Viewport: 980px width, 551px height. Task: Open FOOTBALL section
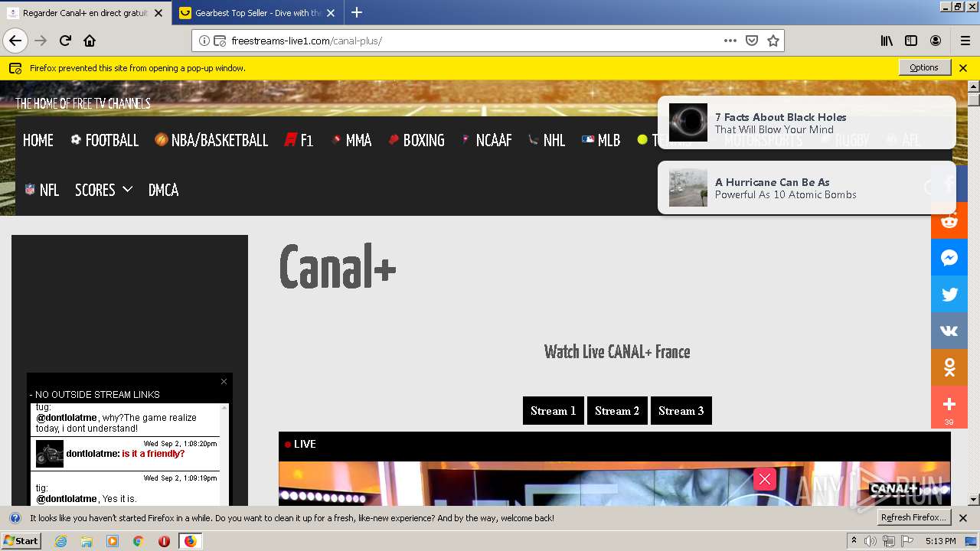(104, 140)
